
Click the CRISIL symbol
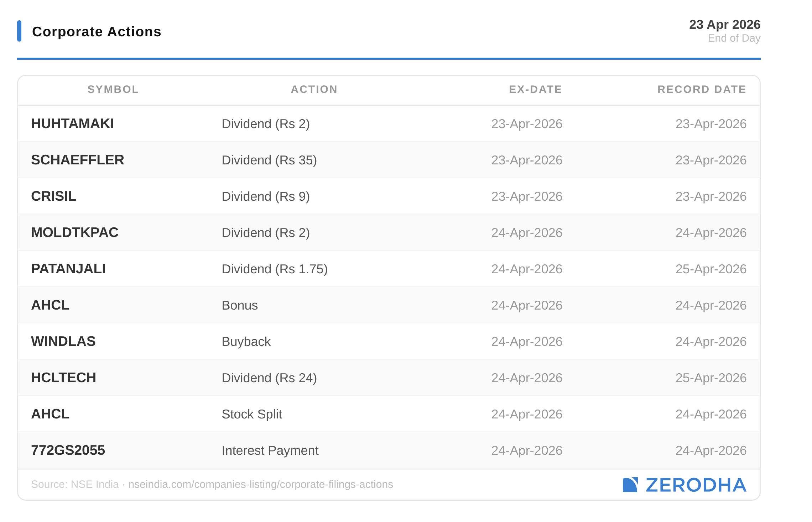[53, 196]
